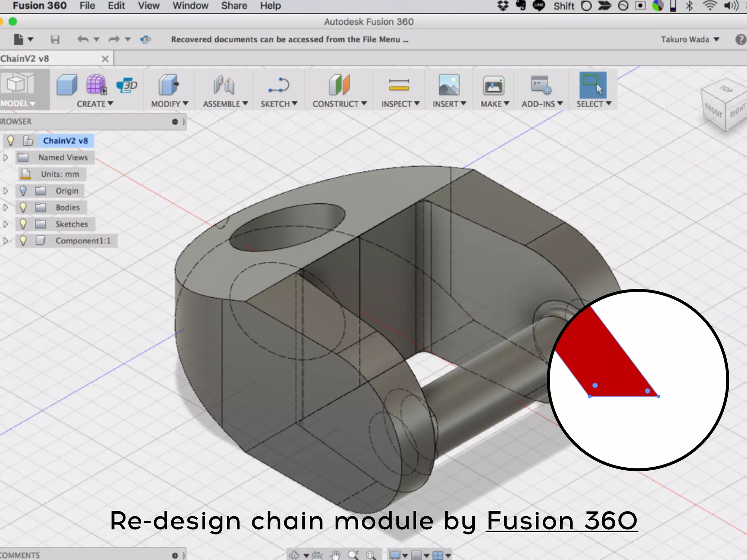Open the View menu

pyautogui.click(x=148, y=6)
